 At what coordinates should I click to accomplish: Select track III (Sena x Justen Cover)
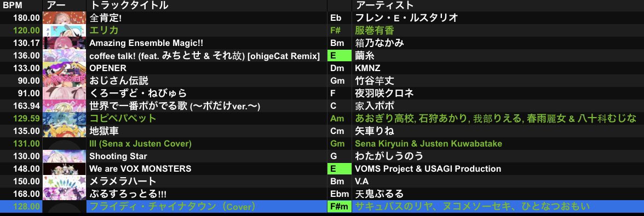[x=140, y=143]
